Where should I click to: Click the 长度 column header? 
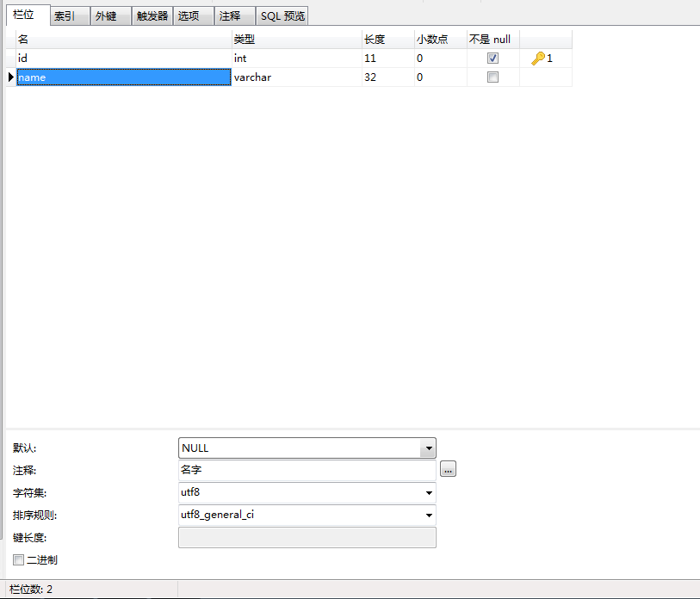click(x=388, y=40)
